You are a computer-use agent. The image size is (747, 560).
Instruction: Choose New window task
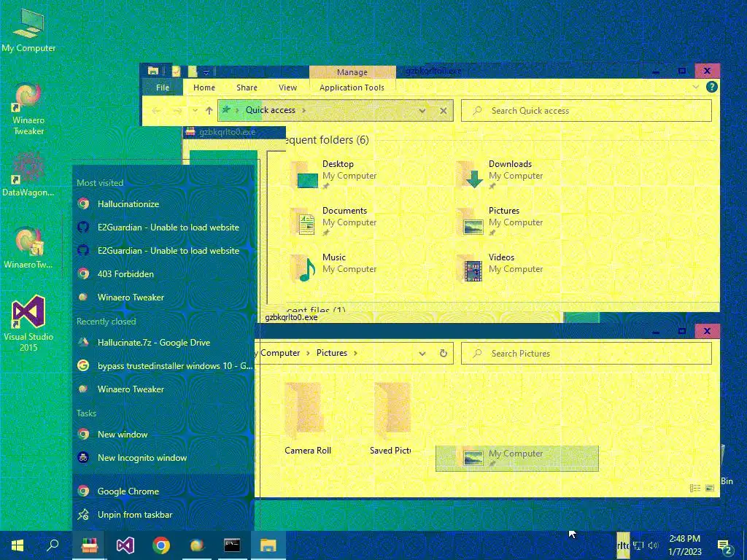tap(163, 435)
